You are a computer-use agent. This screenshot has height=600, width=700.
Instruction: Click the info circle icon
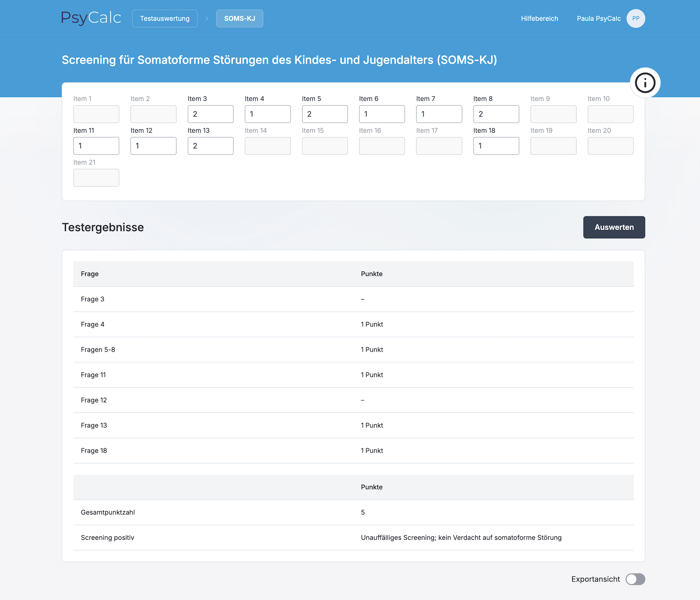(x=645, y=83)
